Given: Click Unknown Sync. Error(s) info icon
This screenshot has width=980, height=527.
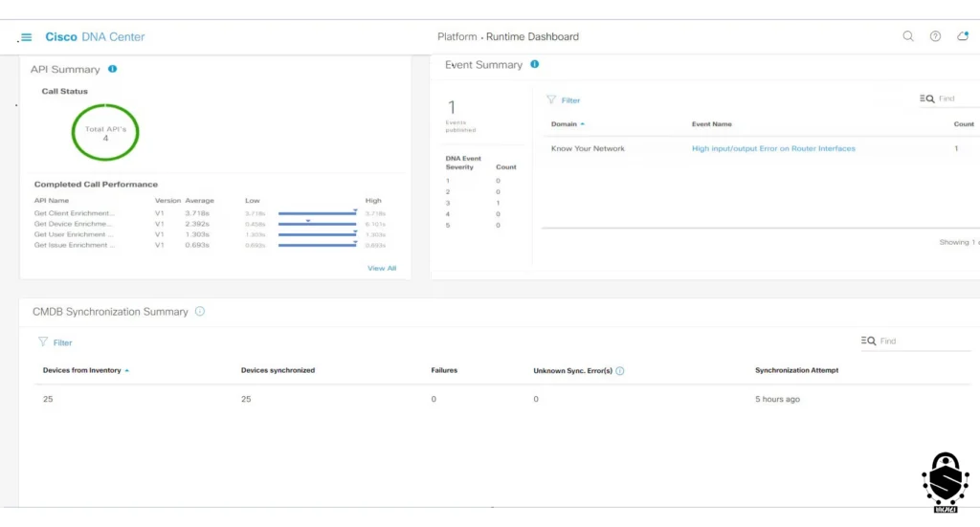Looking at the screenshot, I should coord(620,370).
